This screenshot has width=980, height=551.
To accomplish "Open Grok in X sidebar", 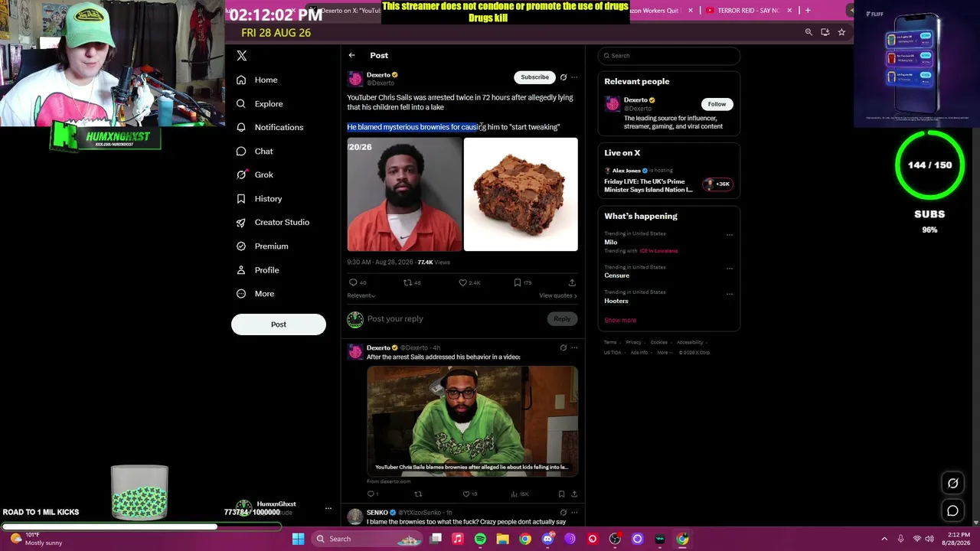I will coord(254,174).
